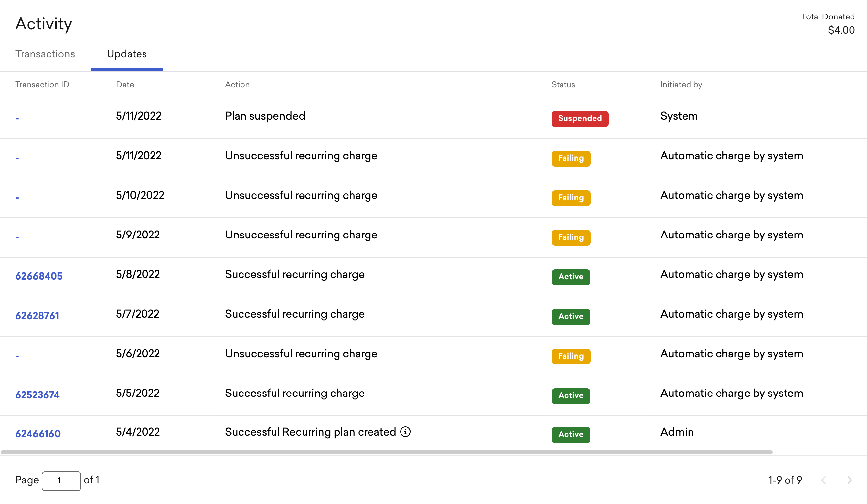
Task: Click the 'Successful Recurring plan created' text
Action: pyautogui.click(x=310, y=432)
